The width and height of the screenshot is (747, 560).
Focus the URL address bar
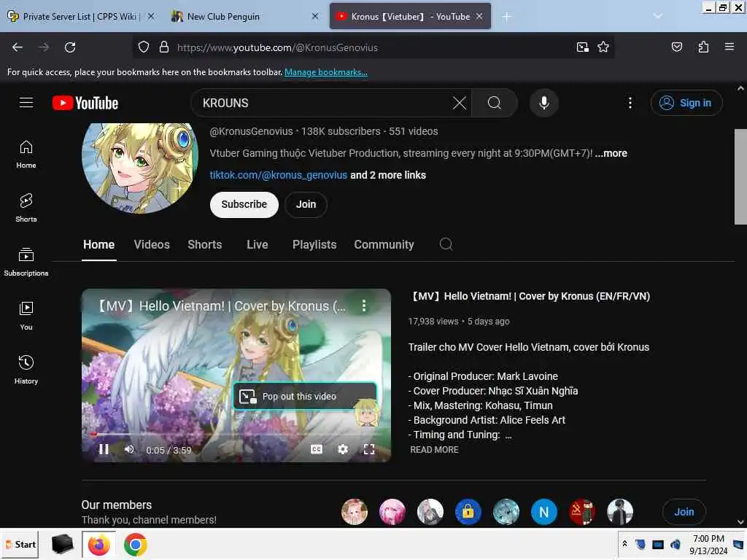[x=371, y=47]
